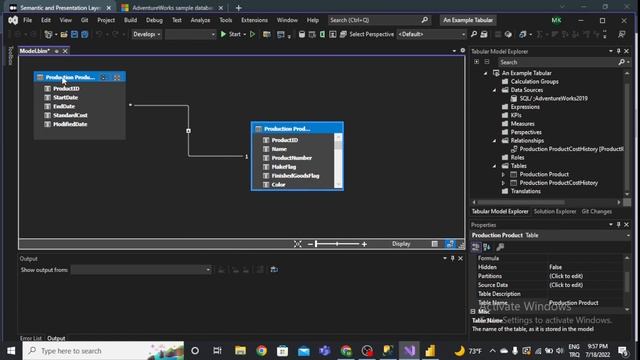Switch to diagram view icon

point(450,244)
